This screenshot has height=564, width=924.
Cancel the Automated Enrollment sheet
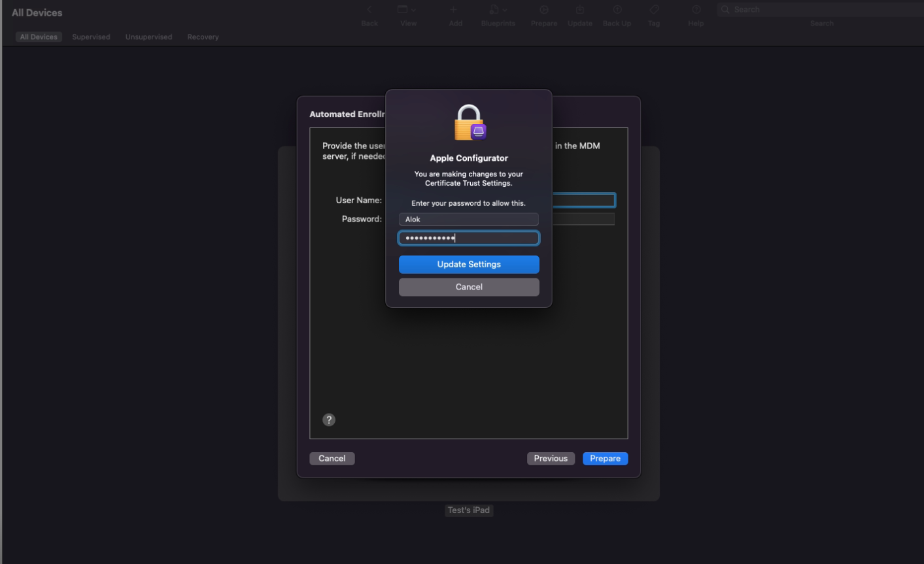332,458
